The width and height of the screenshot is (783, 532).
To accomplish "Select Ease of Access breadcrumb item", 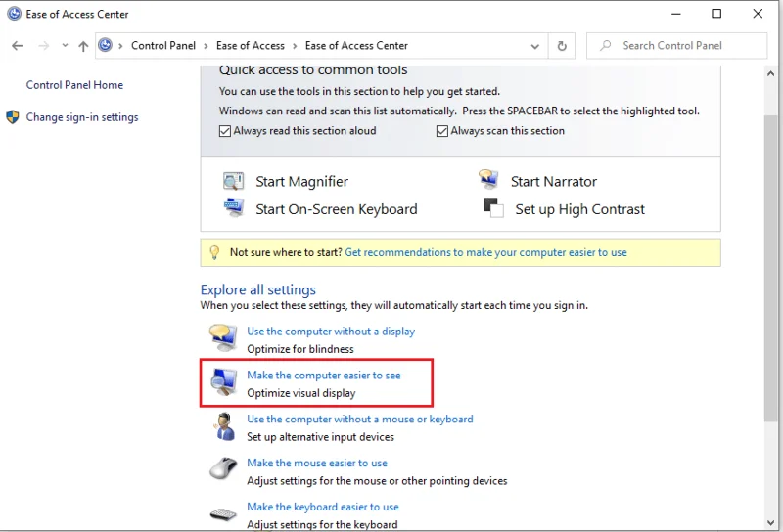I will coord(251,45).
